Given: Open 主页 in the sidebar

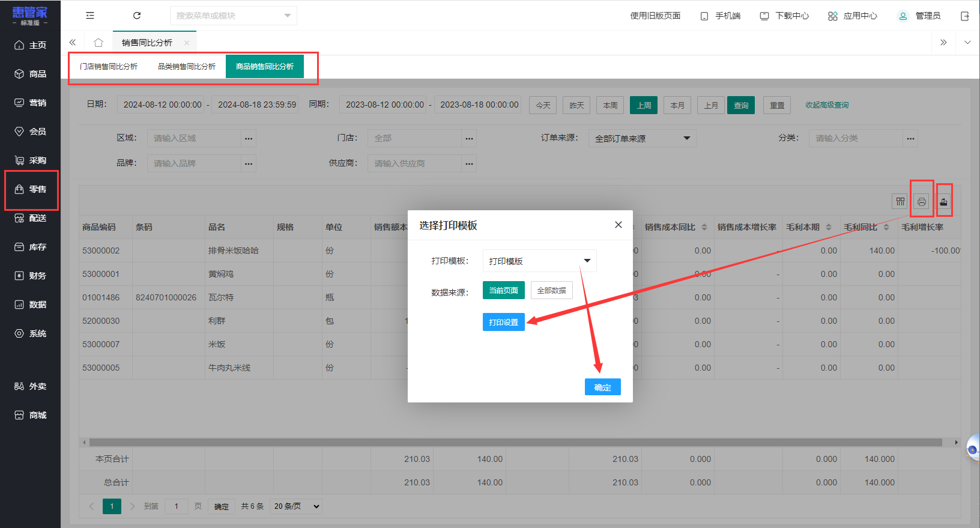Looking at the screenshot, I should coord(30,45).
